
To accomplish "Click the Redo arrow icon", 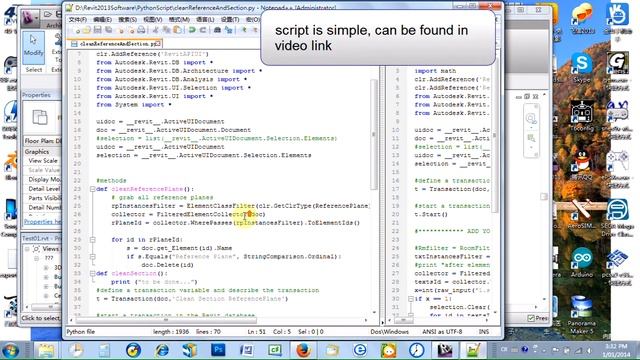I will 202,30.
